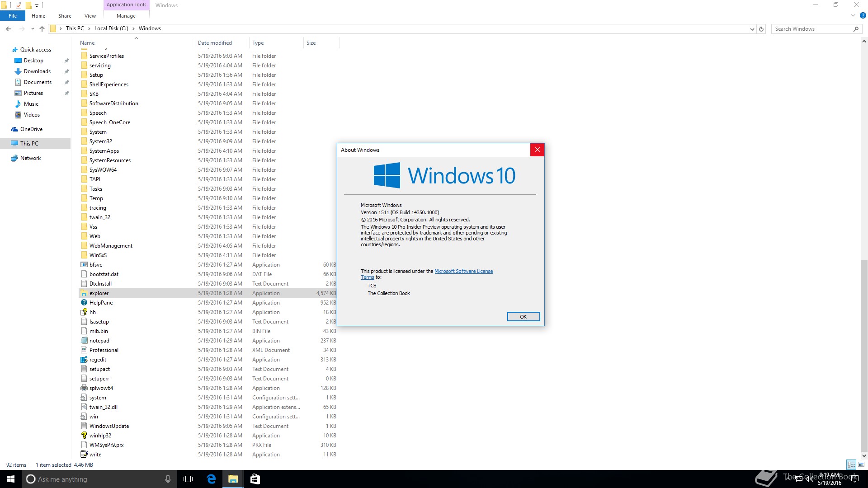Expand the ribbon with the chevron
This screenshot has width=868, height=488.
click(x=853, y=15)
